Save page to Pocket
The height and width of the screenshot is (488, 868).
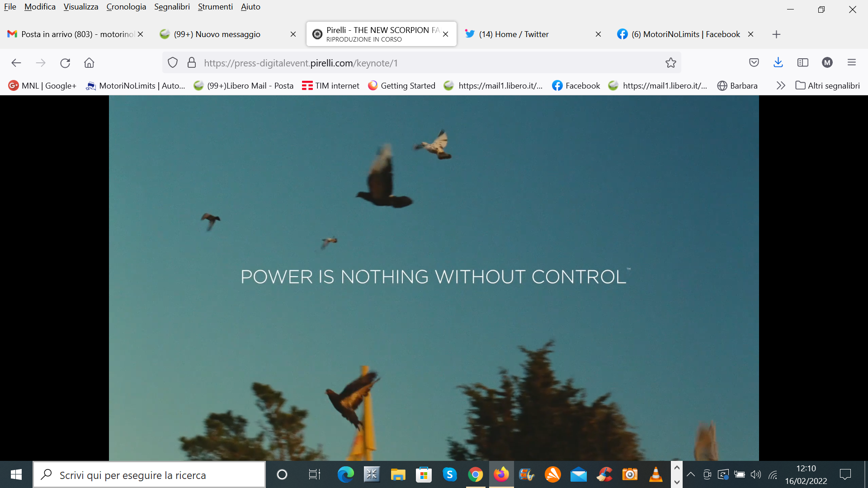click(x=754, y=63)
